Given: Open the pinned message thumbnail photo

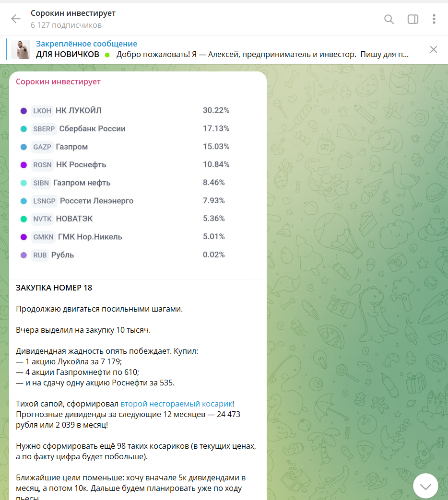Looking at the screenshot, I should pyautogui.click(x=21, y=49).
